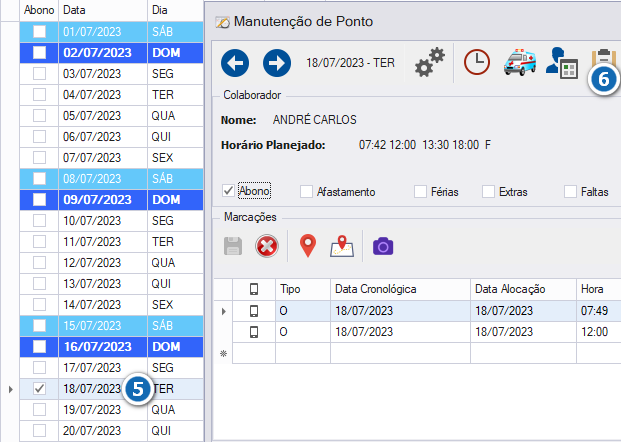
Task: Select the 07:49 marking row arrow
Action: point(224,311)
